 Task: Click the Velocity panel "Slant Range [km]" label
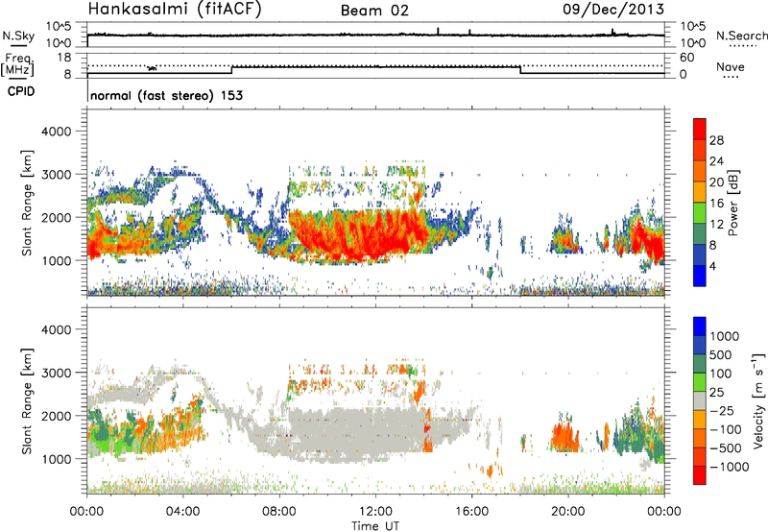27,401
